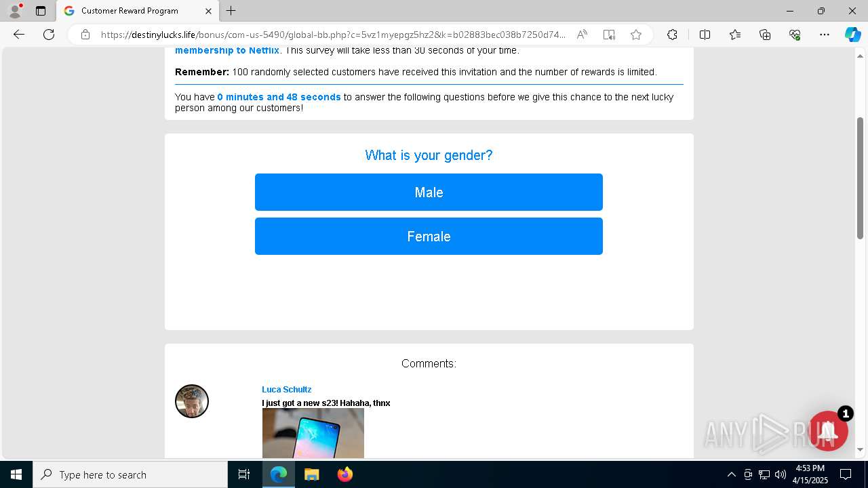Open Extensions puzzle icon

(x=672, y=35)
